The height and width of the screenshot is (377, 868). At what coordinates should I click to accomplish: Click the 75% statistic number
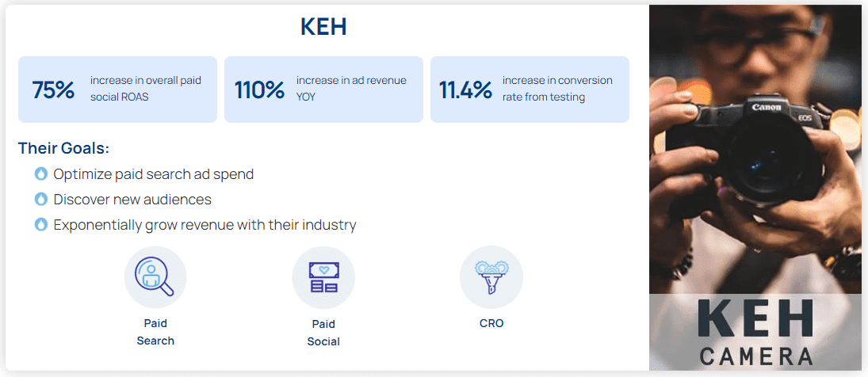pyautogui.click(x=53, y=90)
